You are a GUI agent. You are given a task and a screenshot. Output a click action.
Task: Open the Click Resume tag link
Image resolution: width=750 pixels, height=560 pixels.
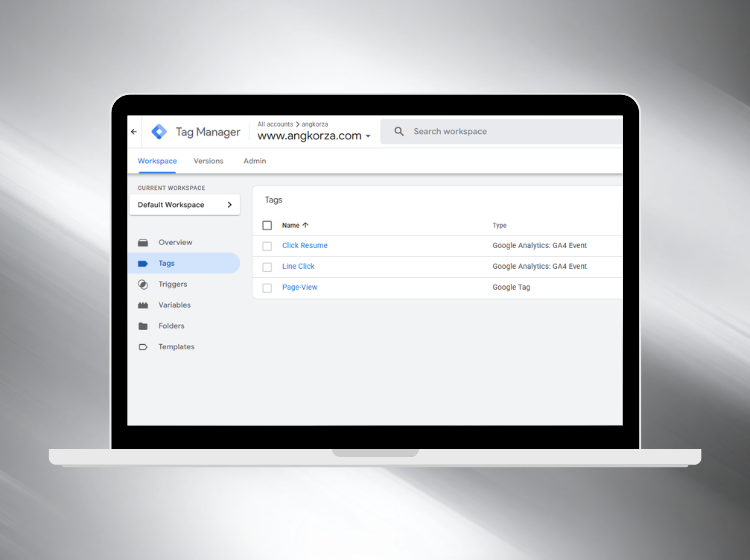coord(304,246)
